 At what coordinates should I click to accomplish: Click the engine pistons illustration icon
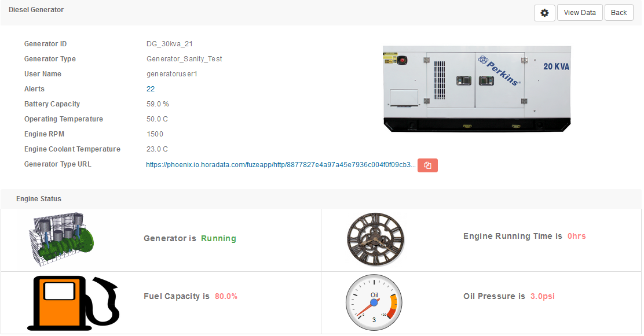tap(61, 239)
